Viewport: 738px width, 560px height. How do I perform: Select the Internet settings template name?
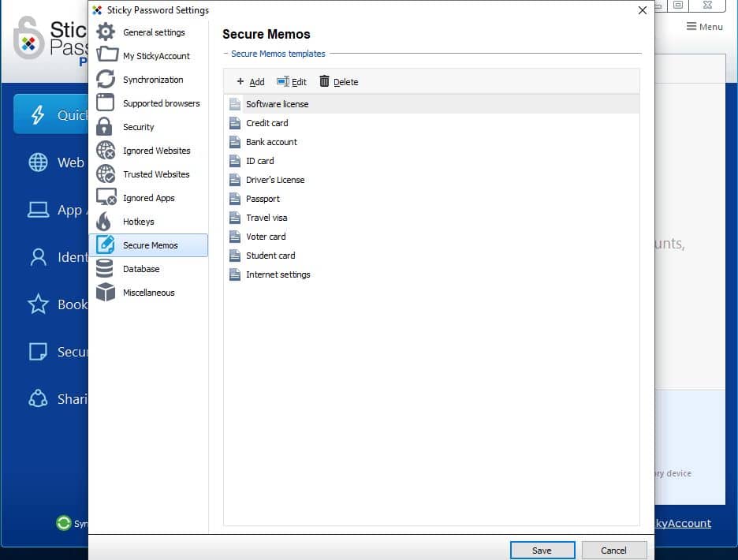point(278,274)
